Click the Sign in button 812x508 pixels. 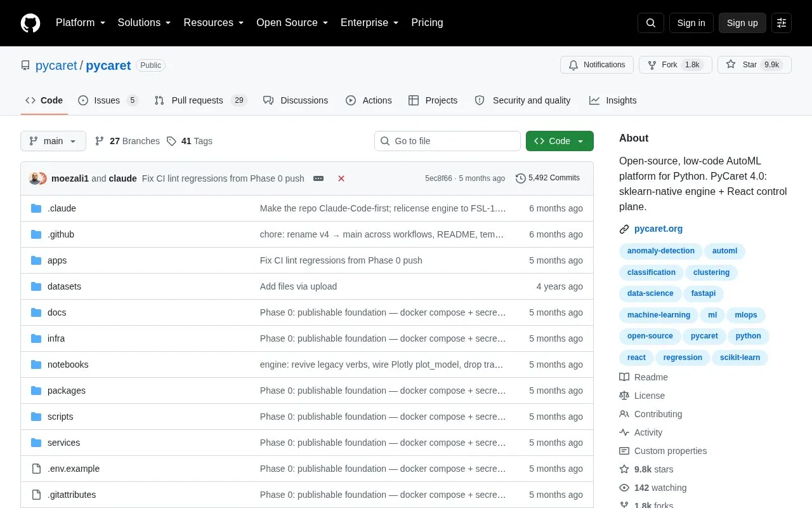[x=691, y=23]
